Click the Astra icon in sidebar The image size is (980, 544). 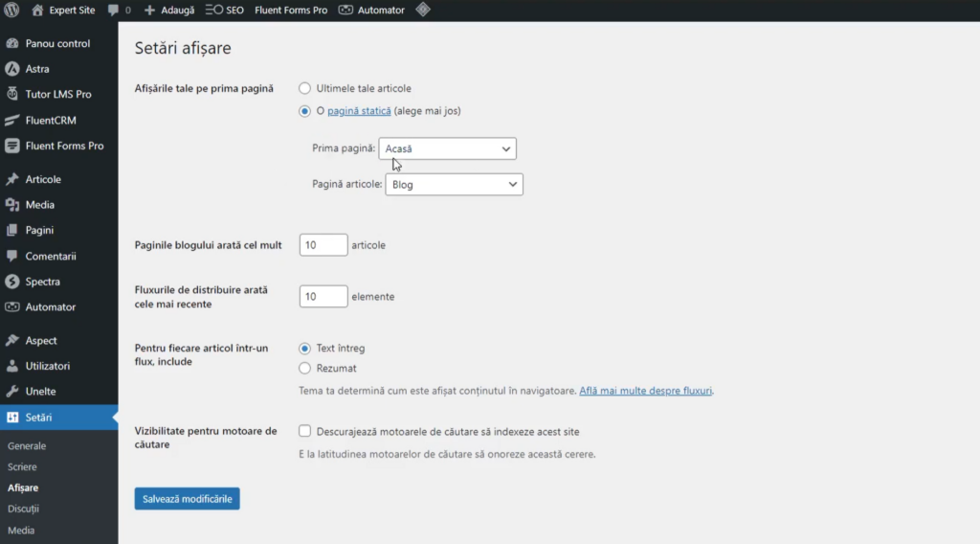click(x=12, y=69)
